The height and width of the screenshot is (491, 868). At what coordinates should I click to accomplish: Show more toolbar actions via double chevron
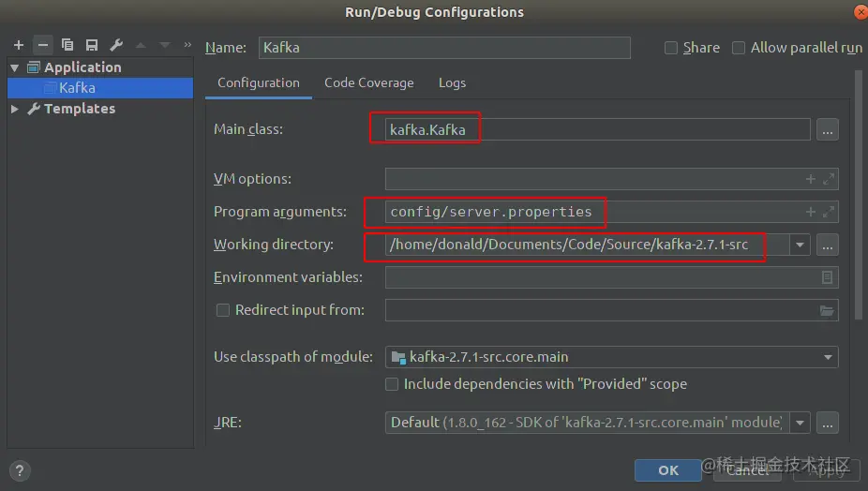[187, 45]
